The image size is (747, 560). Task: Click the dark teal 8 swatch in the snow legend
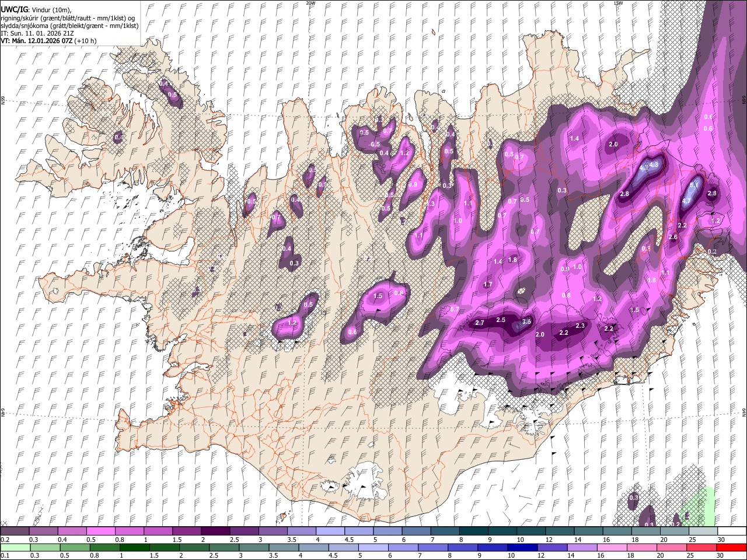[473, 531]
